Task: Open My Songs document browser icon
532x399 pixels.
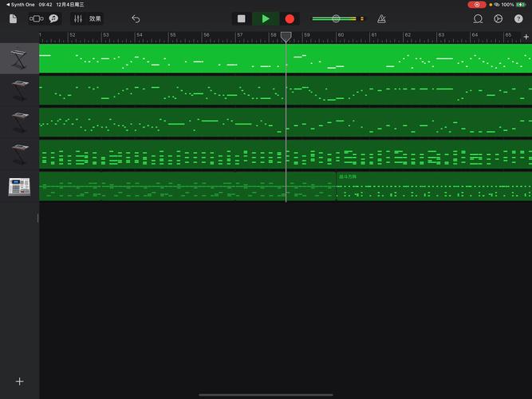Action: pyautogui.click(x=14, y=18)
